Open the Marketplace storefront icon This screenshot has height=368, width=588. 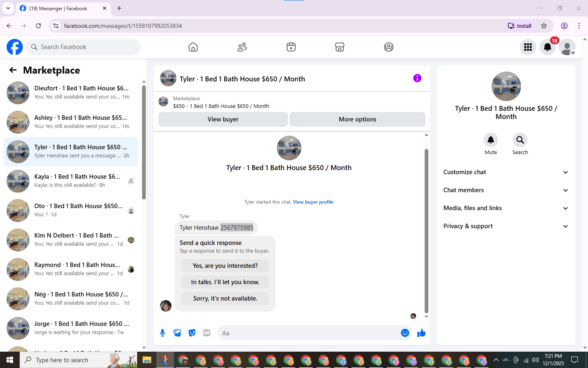(x=340, y=47)
